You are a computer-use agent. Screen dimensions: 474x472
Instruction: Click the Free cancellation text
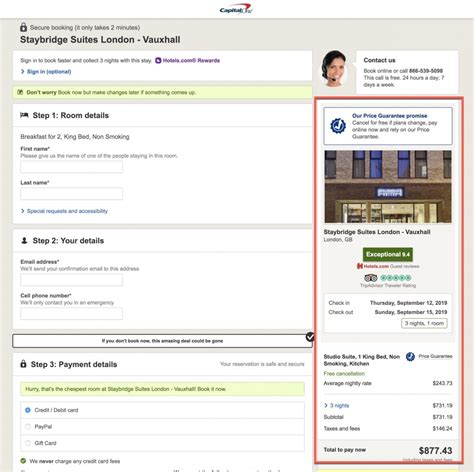[344, 373]
